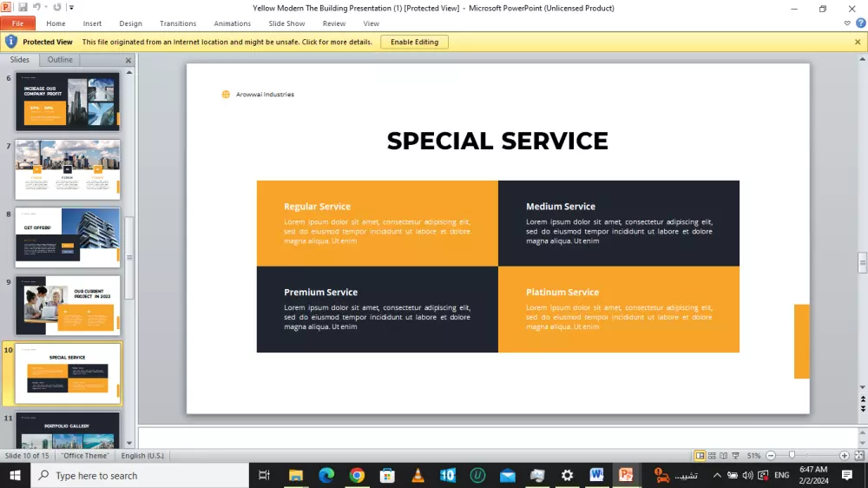Click the Arowwai Industries label on slide
The image size is (868, 488).
[265, 95]
